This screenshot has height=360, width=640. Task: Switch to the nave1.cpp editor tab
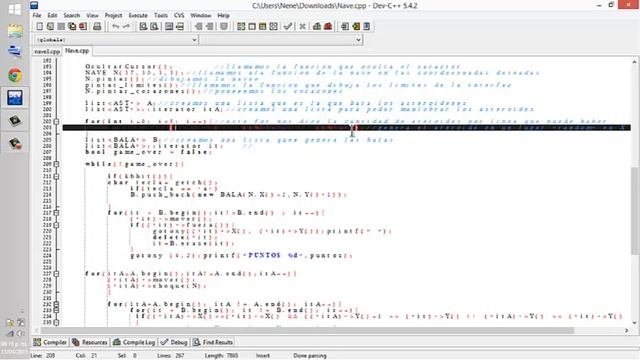(47, 51)
